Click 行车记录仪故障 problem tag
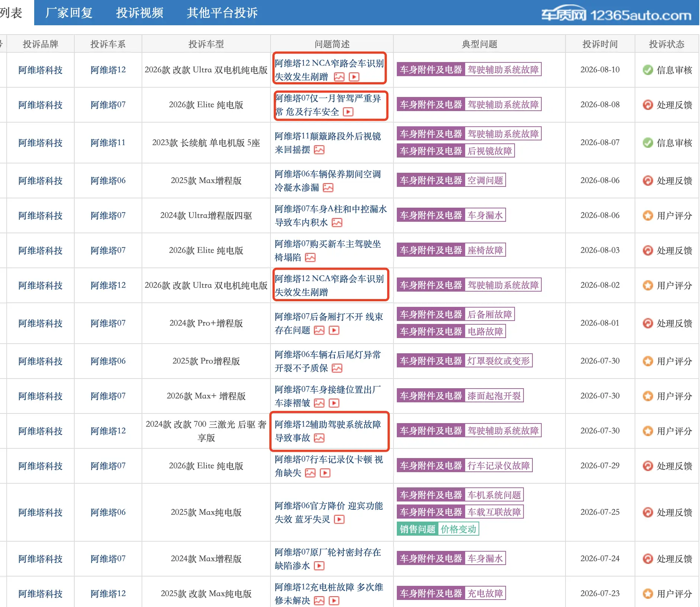This screenshot has width=700, height=607. point(499,465)
